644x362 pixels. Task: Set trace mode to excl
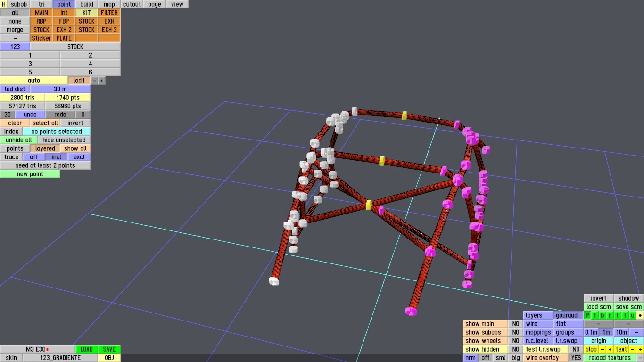click(x=79, y=157)
